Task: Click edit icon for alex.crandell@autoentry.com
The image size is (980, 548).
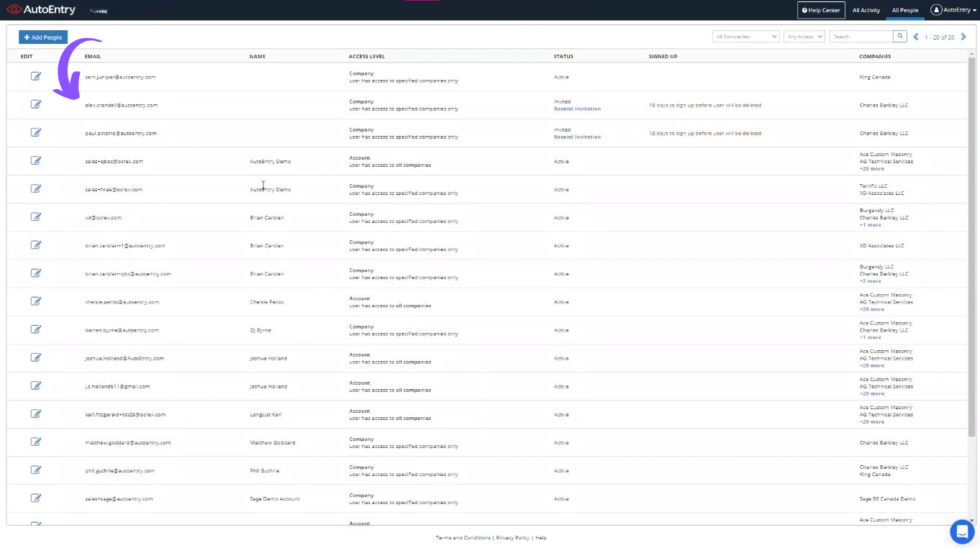Action: click(36, 104)
